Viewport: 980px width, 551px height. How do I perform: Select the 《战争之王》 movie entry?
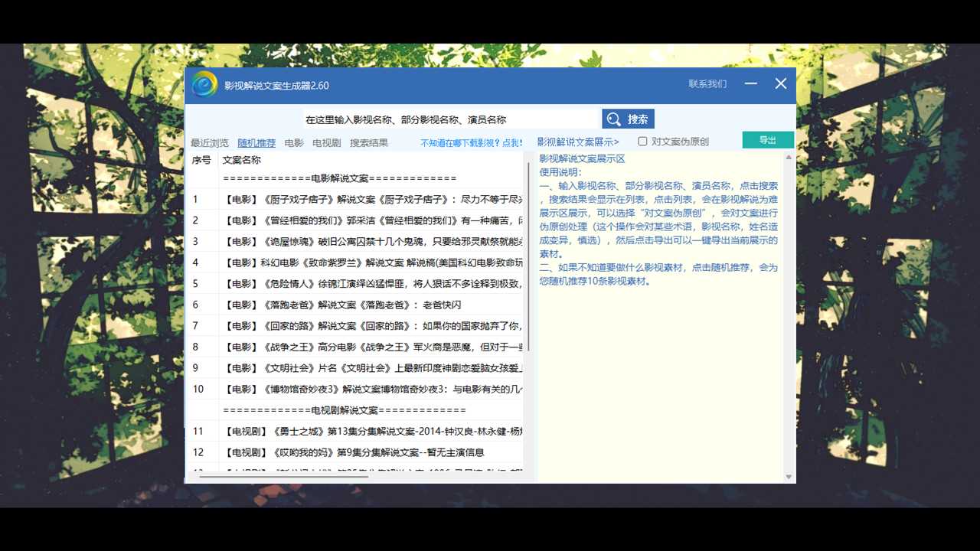(372, 347)
